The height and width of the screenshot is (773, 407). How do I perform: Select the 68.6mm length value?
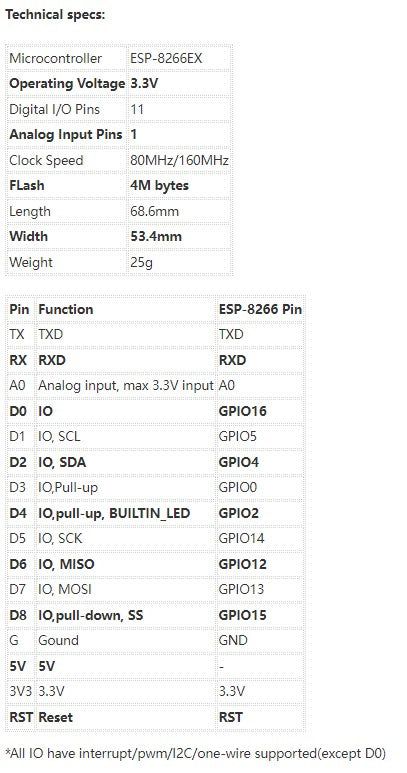[154, 211]
